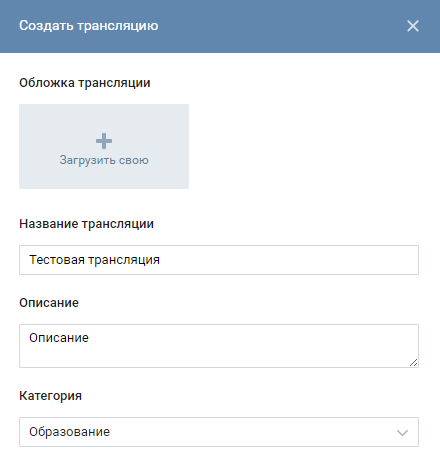This screenshot has width=440, height=457.
Task: Click the Загрузить свою caption
Action: tap(104, 160)
